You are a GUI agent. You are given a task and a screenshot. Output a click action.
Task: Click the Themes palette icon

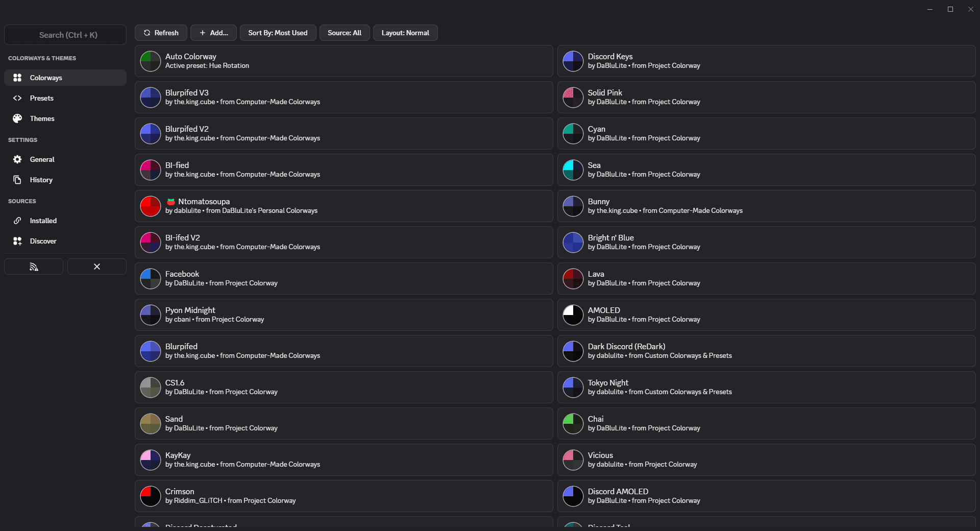(17, 118)
